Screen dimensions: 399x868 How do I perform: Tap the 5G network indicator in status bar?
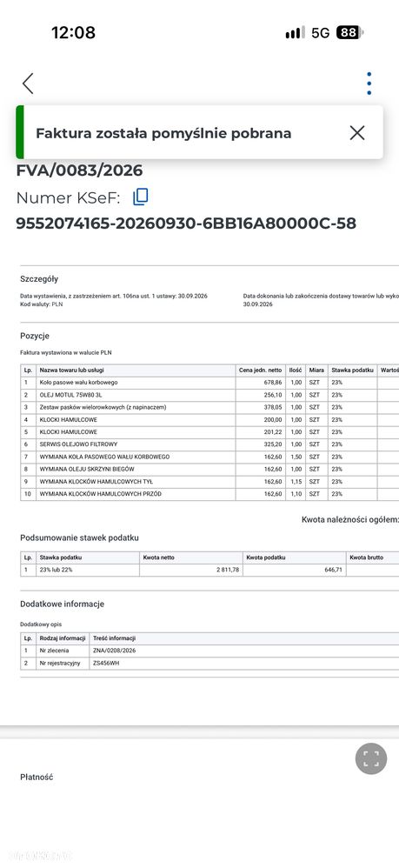(x=321, y=33)
